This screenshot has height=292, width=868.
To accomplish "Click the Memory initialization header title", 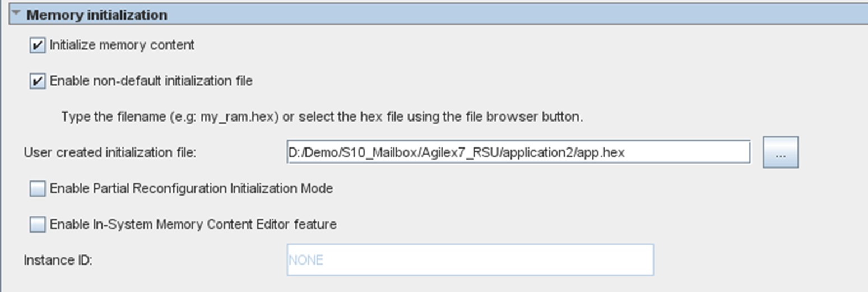I will (x=96, y=15).
